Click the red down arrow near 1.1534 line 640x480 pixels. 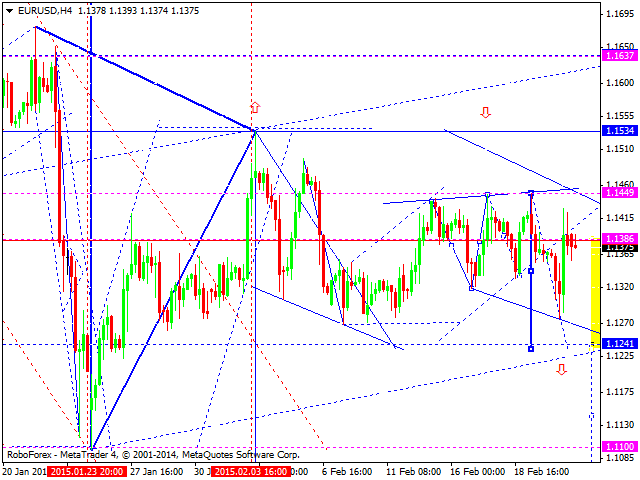pyautogui.click(x=485, y=113)
